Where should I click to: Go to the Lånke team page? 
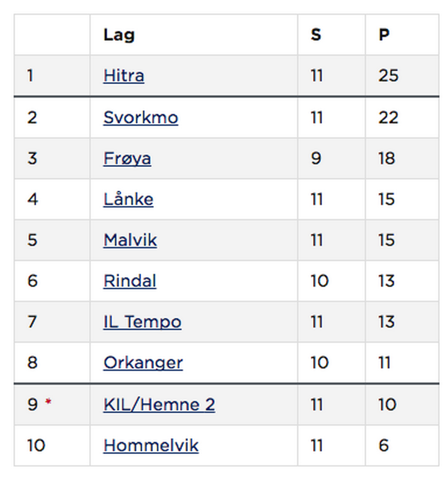128,199
